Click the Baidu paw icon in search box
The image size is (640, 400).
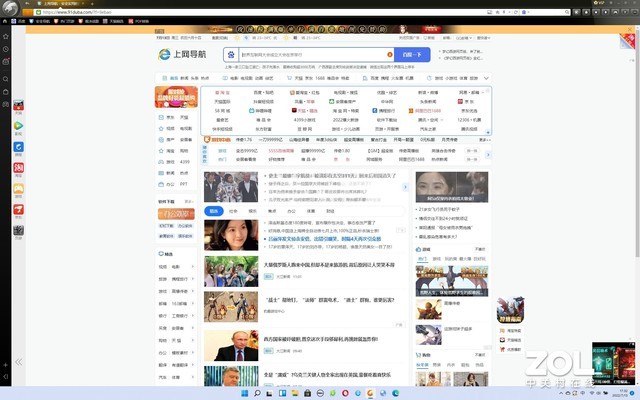[233, 54]
